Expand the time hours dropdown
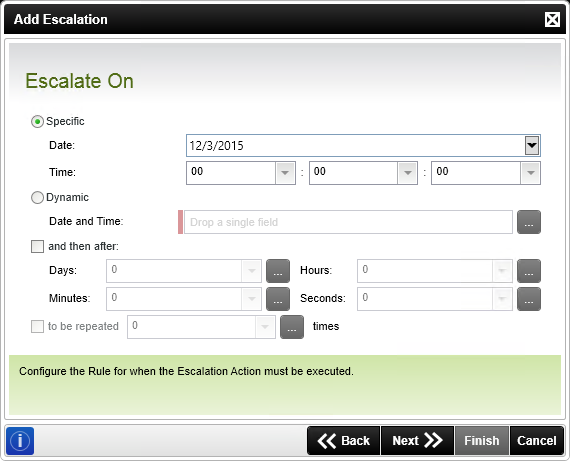This screenshot has width=570, height=461. tap(285, 173)
